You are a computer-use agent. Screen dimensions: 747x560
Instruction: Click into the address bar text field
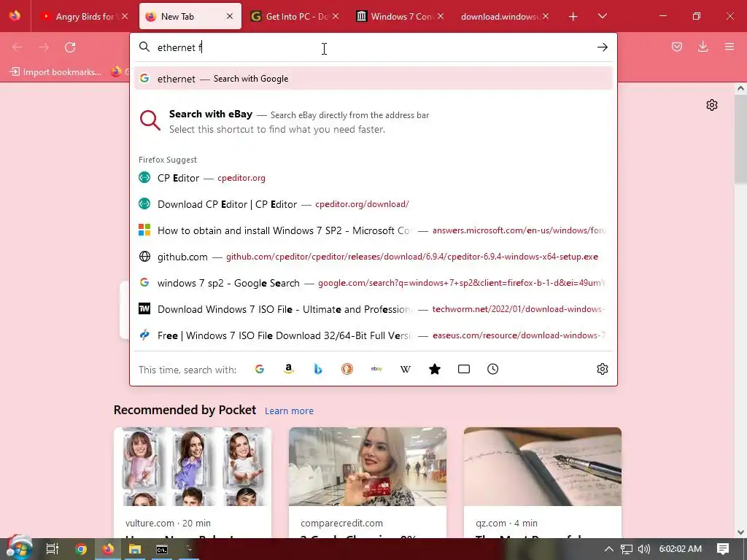371,47
